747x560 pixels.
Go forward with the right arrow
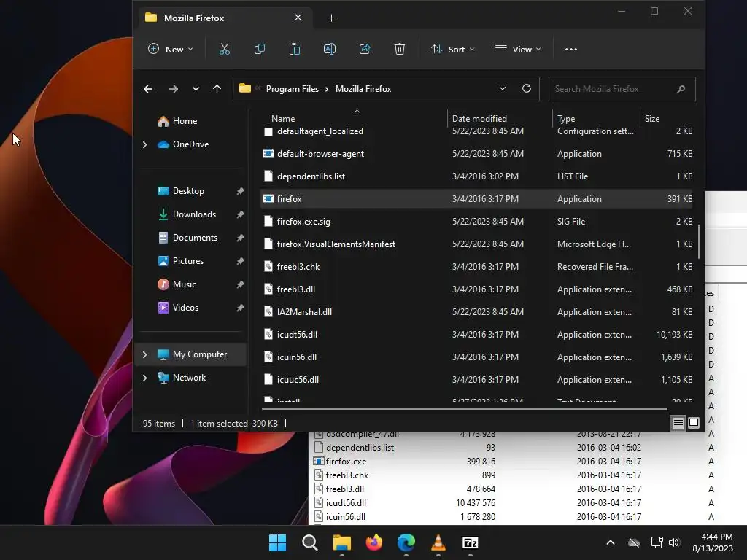(174, 89)
